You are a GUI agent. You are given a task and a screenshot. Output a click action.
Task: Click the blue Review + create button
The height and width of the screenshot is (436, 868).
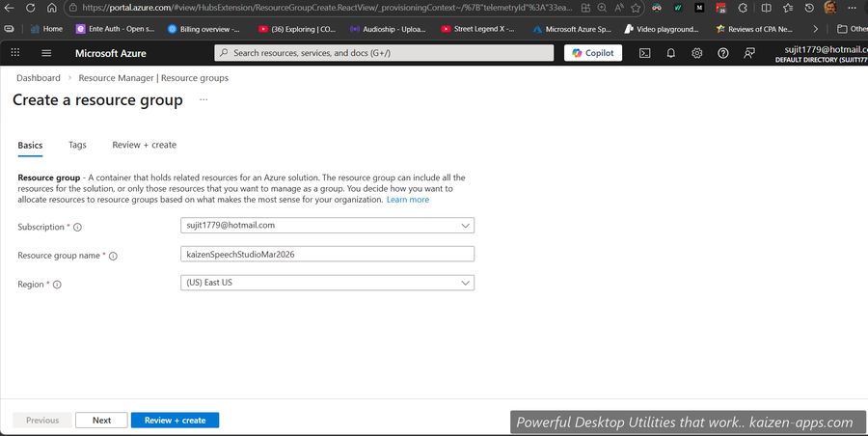tap(175, 420)
